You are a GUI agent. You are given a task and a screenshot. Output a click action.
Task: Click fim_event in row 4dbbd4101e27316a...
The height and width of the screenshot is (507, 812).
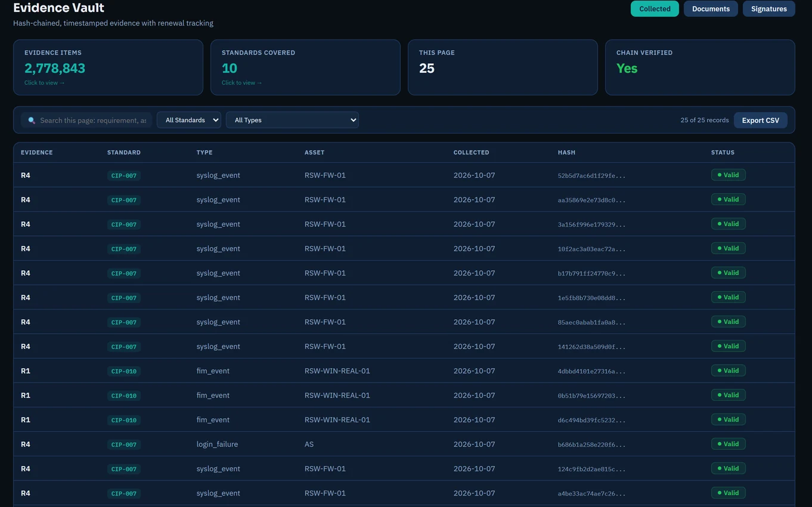[x=213, y=371]
